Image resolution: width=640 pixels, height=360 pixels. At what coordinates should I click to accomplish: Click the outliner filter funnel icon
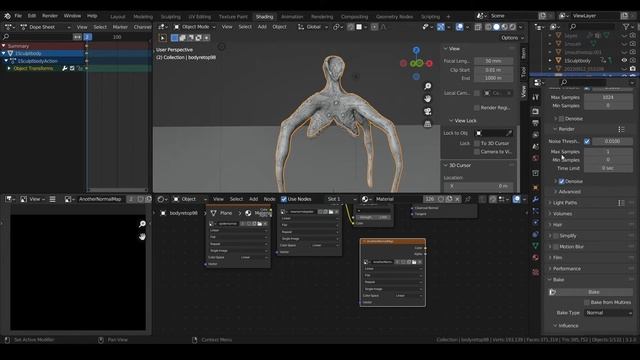626,27
